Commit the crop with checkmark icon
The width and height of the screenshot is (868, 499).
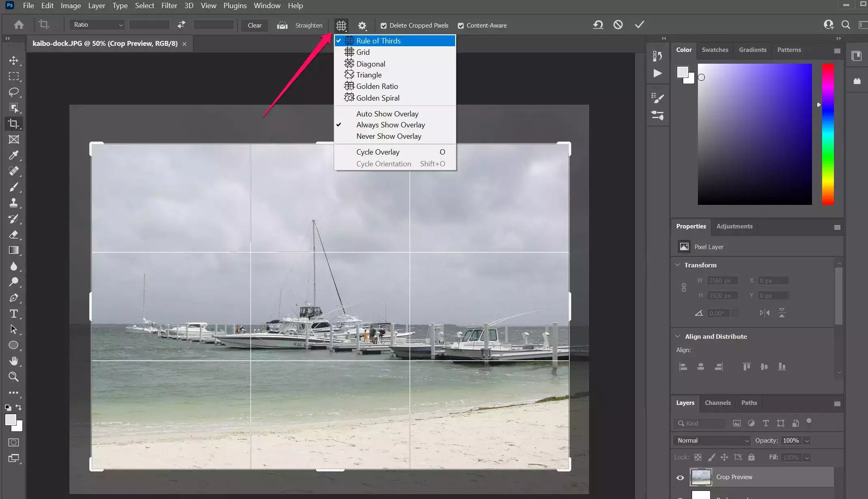(x=639, y=25)
